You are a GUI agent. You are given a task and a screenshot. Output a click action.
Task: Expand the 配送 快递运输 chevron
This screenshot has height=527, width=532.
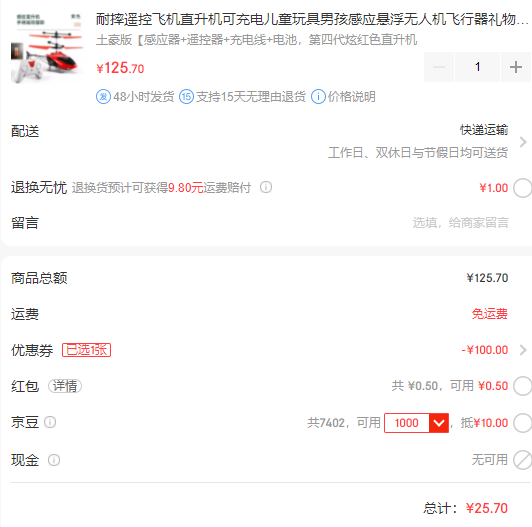pyautogui.click(x=523, y=142)
